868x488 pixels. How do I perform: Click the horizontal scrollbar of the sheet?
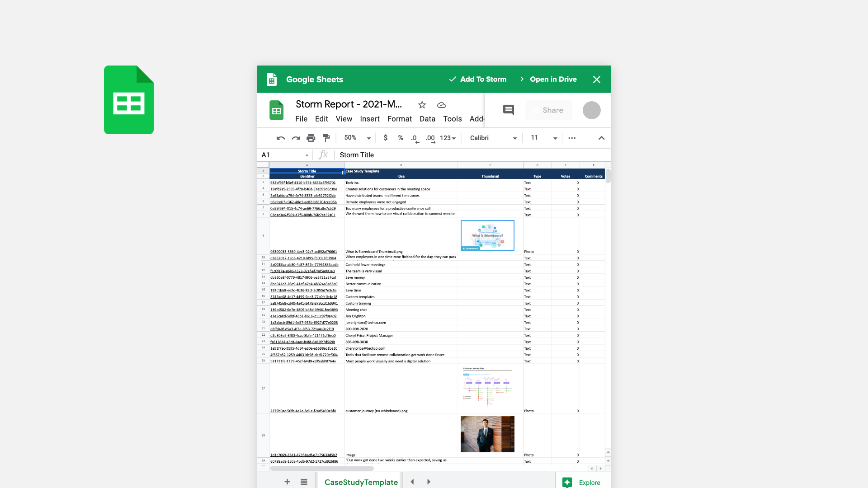click(322, 469)
